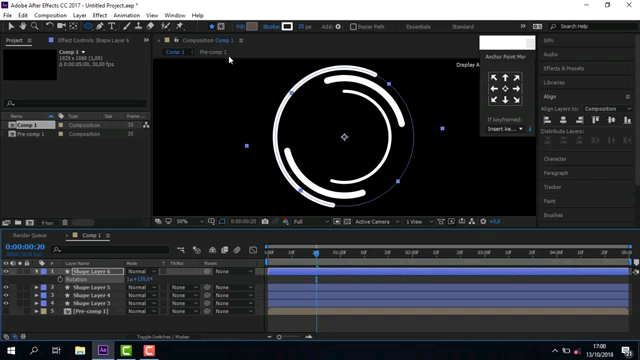The height and width of the screenshot is (360, 640).
Task: Open the Align Layers to Composition dropdown
Action: pyautogui.click(x=607, y=109)
